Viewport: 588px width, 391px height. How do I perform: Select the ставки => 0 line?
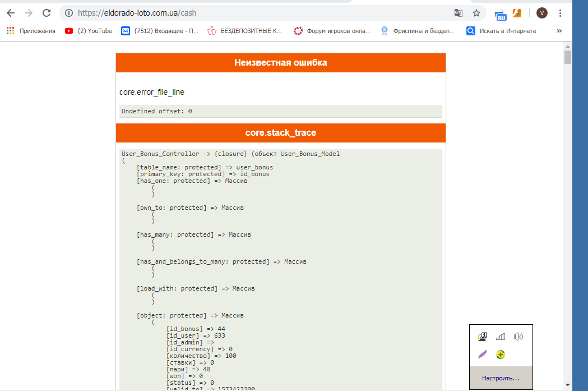tap(190, 363)
